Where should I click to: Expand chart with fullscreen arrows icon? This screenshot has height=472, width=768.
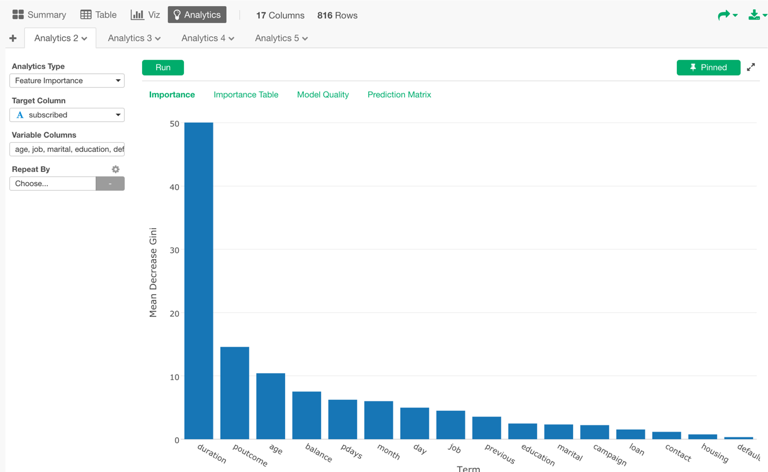click(751, 68)
